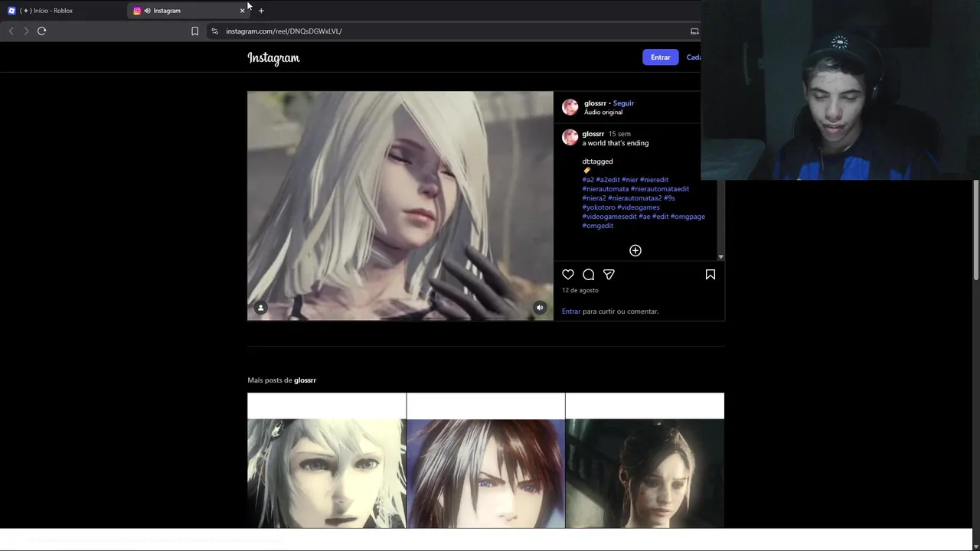980x551 pixels.
Task: Open the #nieredit hashtag
Action: 654,180
